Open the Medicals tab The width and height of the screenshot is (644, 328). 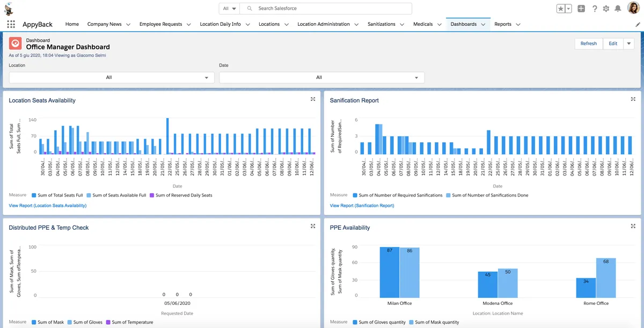(423, 24)
